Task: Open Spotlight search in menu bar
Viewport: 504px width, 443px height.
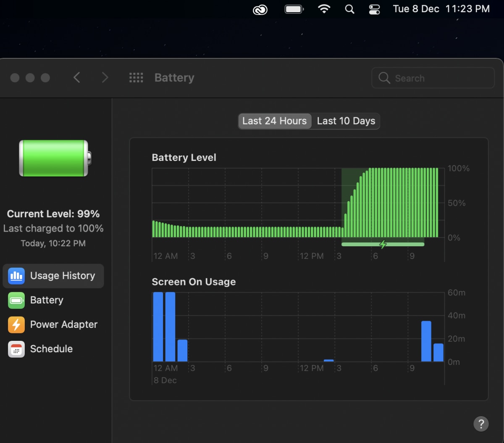Action: click(x=349, y=9)
